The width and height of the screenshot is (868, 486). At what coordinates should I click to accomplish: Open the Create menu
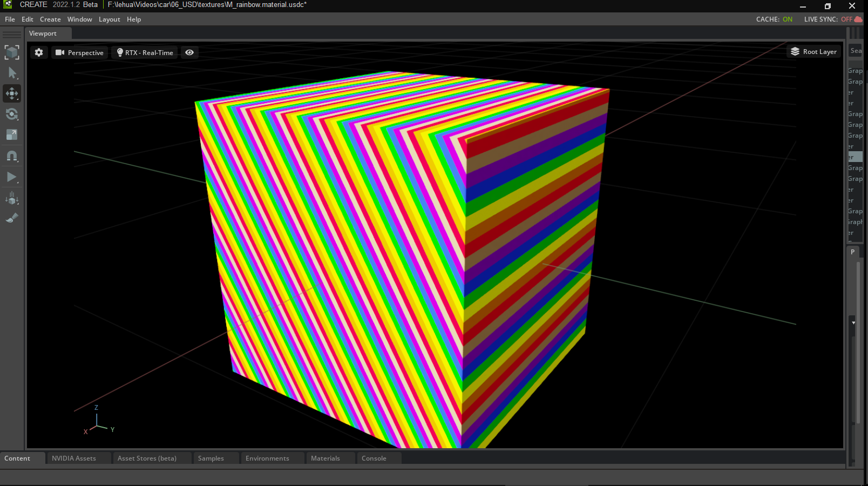click(50, 19)
